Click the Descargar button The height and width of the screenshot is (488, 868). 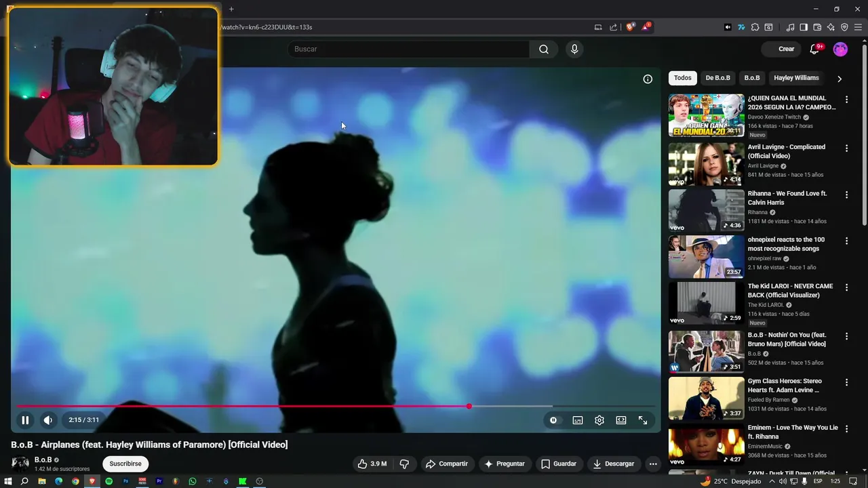pyautogui.click(x=614, y=464)
